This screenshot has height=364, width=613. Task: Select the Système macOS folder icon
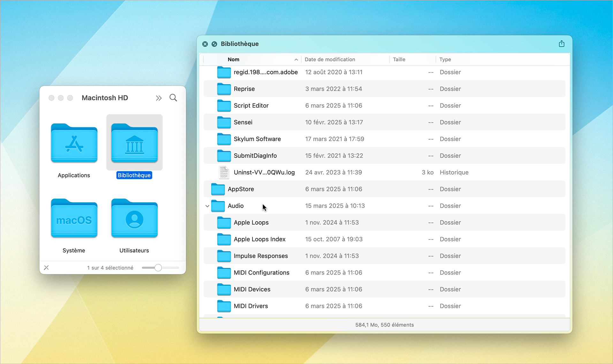pyautogui.click(x=74, y=219)
